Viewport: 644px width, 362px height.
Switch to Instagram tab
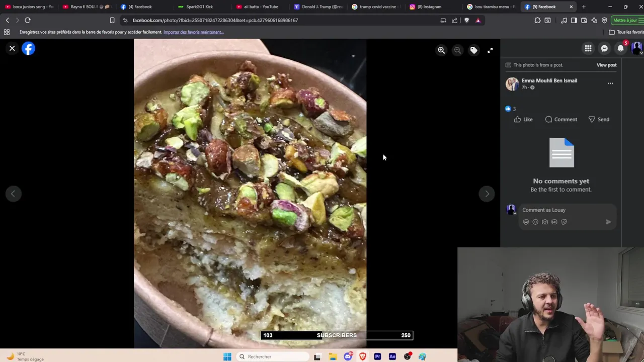point(434,7)
